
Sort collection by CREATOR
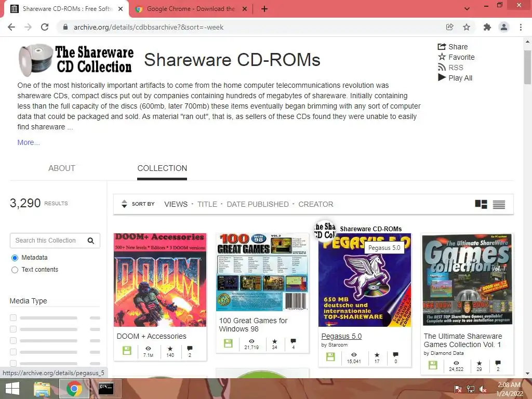[x=315, y=204]
